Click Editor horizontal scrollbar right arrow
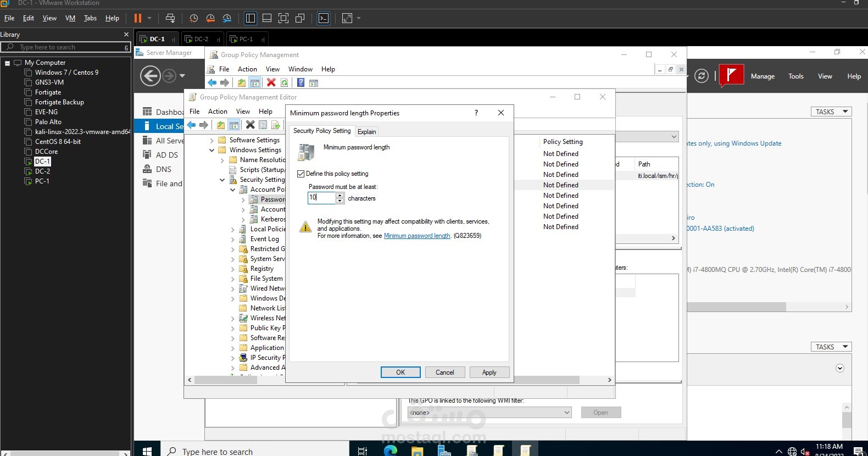 [x=609, y=380]
